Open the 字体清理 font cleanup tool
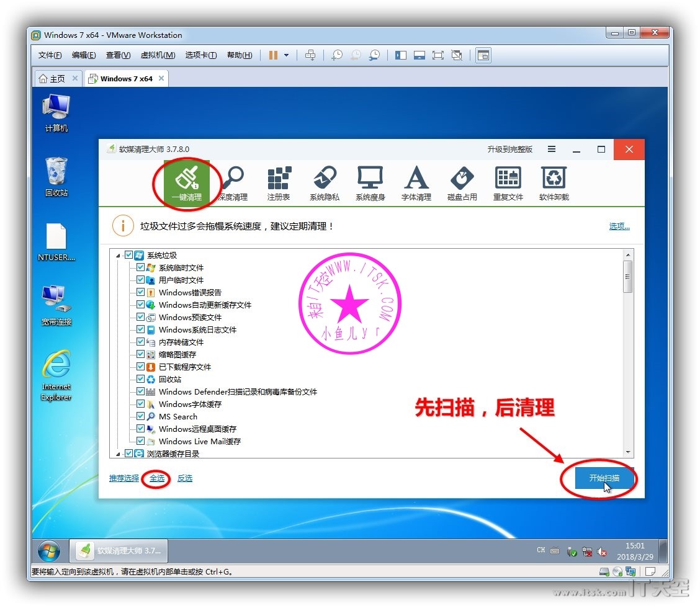The width and height of the screenshot is (700, 608). pos(416,182)
